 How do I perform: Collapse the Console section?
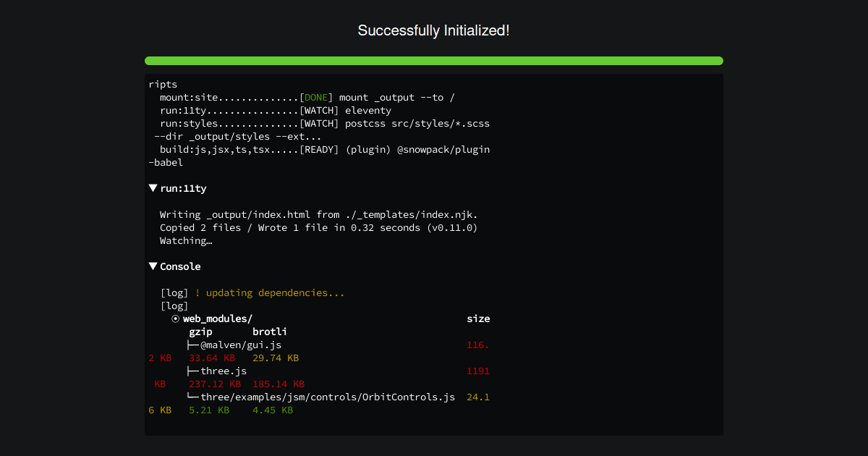point(153,266)
